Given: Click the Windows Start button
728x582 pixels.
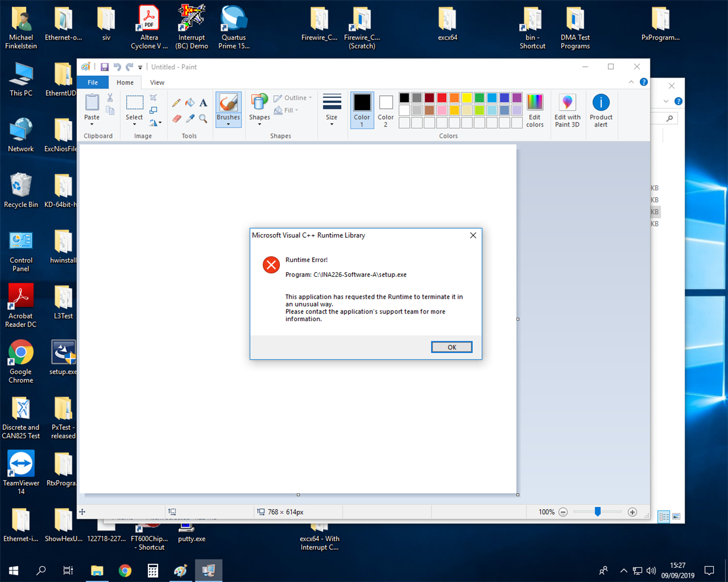Looking at the screenshot, I should tap(14, 571).
